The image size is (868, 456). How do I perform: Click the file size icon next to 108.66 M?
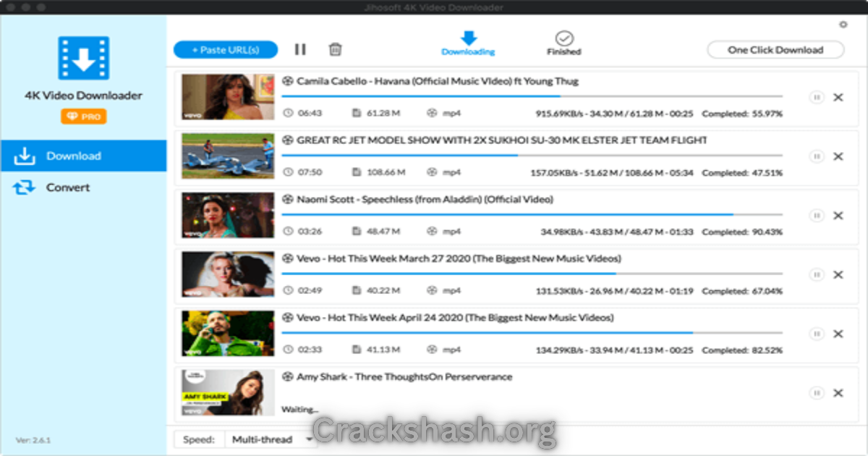357,173
